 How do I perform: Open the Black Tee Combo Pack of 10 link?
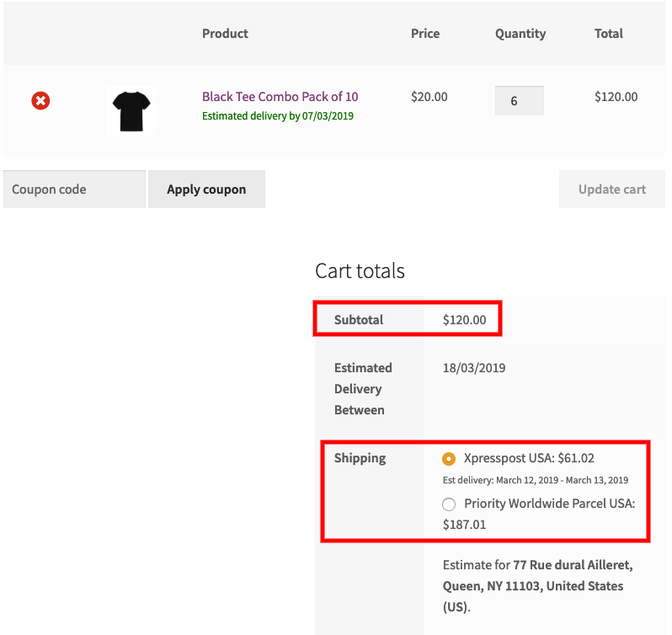(x=280, y=97)
